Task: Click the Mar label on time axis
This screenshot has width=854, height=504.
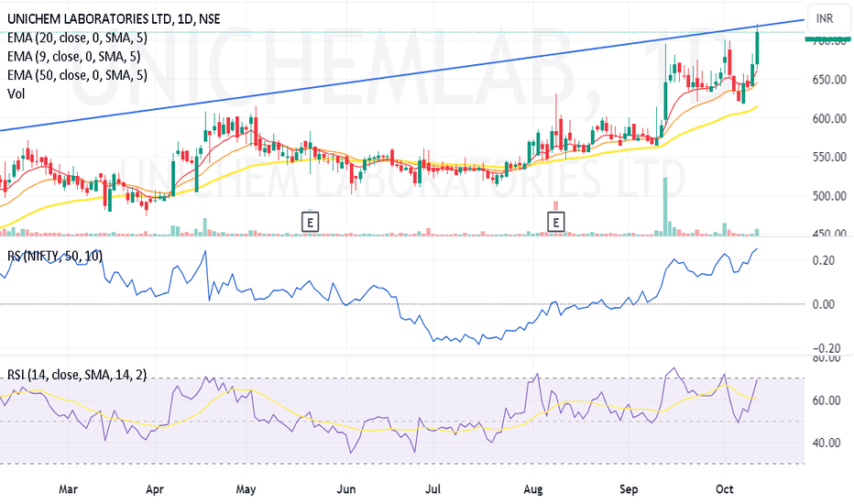Action: [x=68, y=489]
